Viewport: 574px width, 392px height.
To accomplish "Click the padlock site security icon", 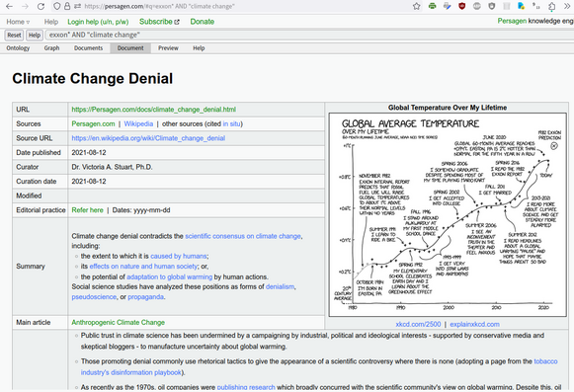I will (x=67, y=6).
